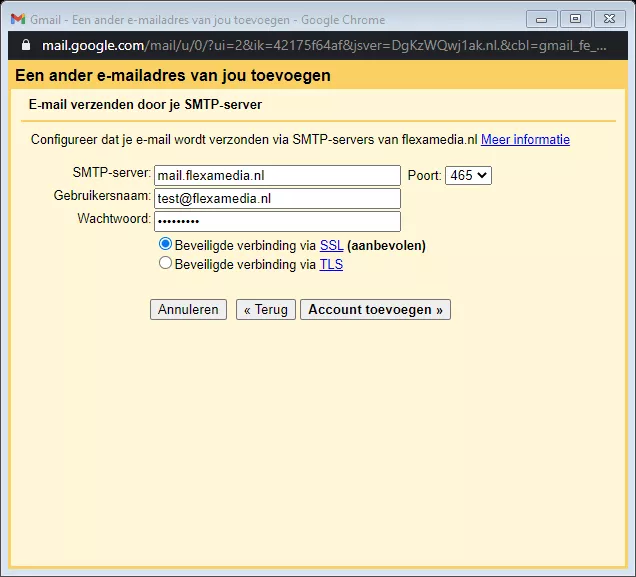Open the SSL help link
This screenshot has width=636, height=577.
(331, 246)
